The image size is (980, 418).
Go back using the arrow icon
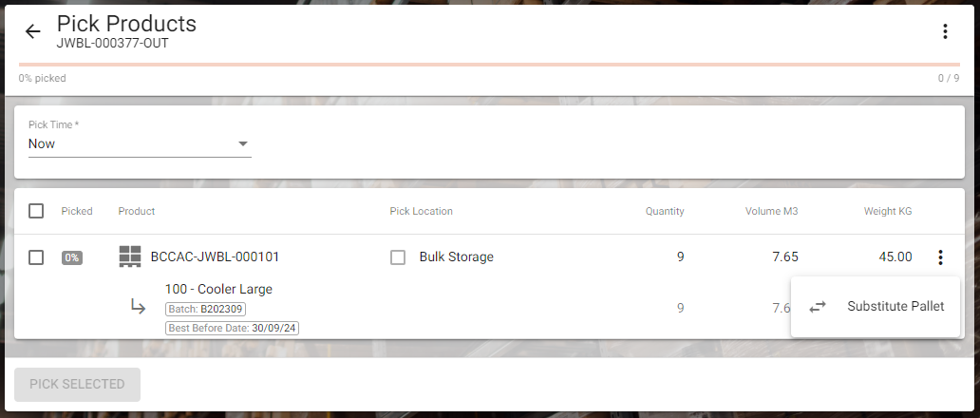pyautogui.click(x=32, y=31)
